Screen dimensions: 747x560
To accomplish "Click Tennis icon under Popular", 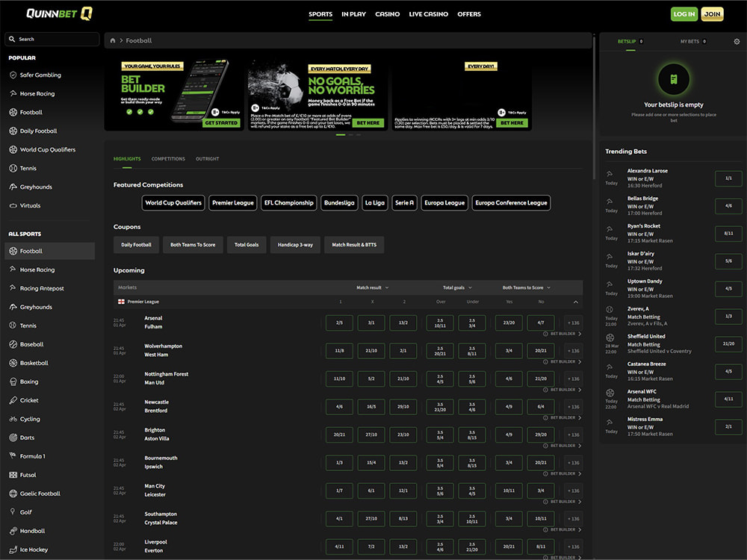I will click(x=13, y=168).
